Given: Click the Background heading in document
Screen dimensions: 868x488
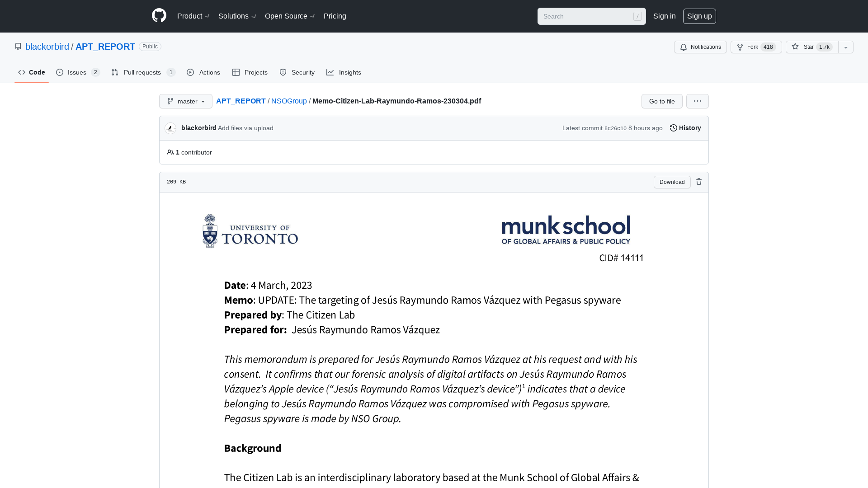Looking at the screenshot, I should [x=253, y=448].
